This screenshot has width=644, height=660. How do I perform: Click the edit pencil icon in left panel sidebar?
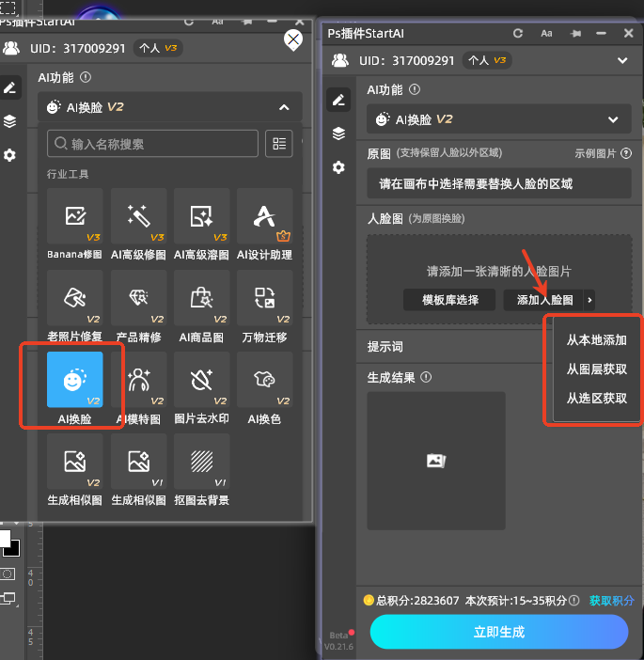point(10,87)
